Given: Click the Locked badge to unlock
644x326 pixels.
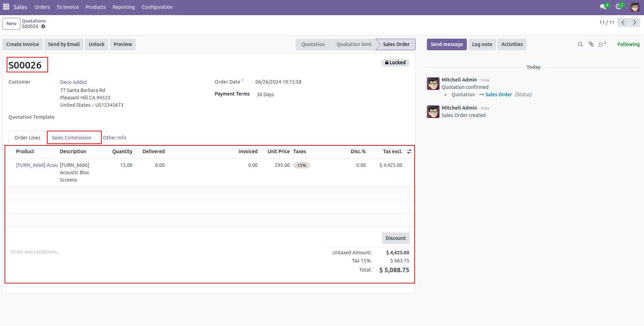Looking at the screenshot, I should pyautogui.click(x=395, y=63).
